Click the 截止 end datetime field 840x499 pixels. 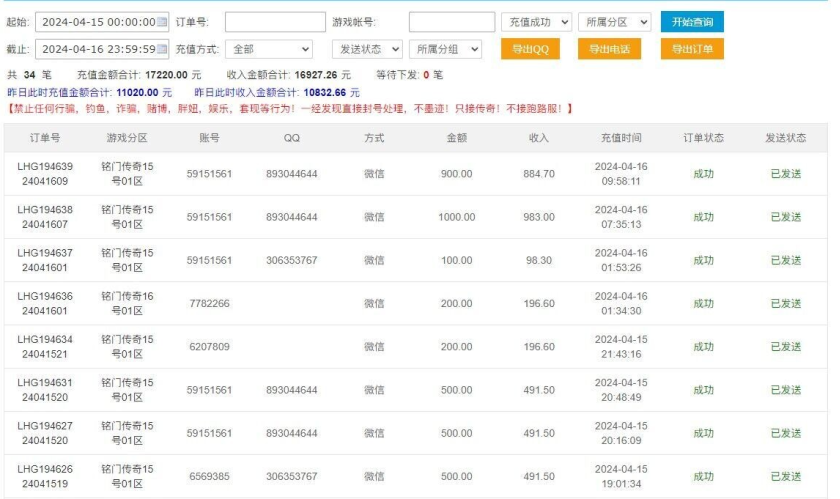[96, 49]
